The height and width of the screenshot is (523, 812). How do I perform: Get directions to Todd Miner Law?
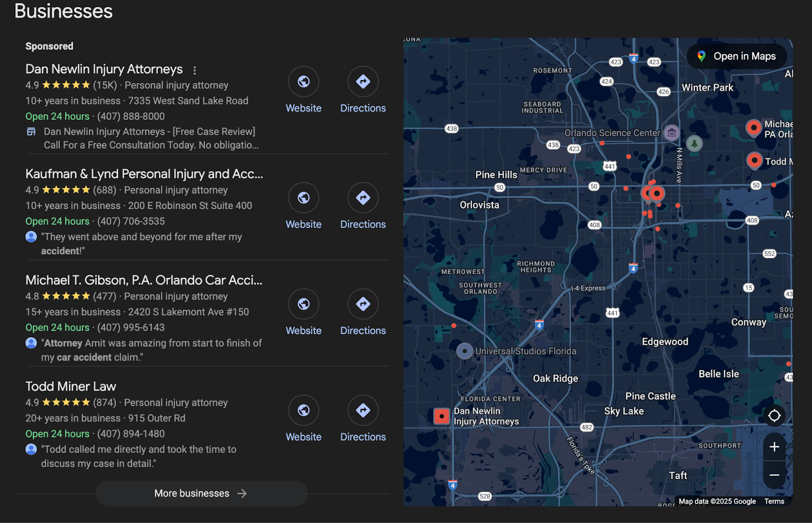363,410
